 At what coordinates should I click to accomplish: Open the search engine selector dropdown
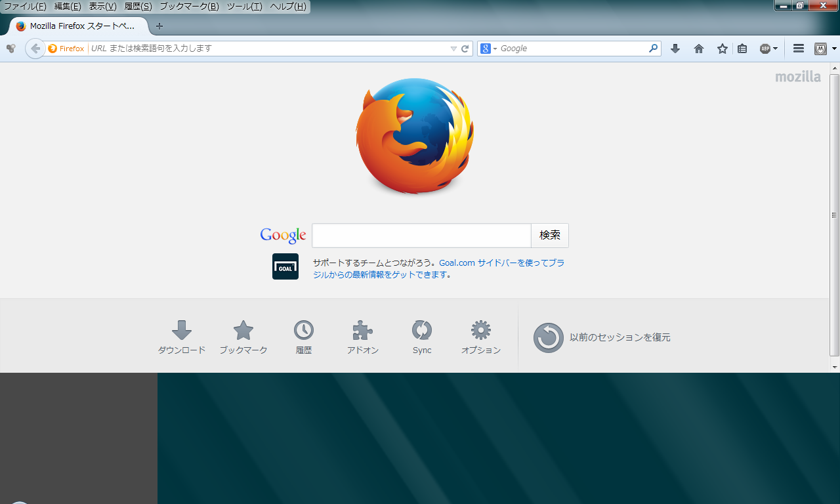[x=488, y=49]
